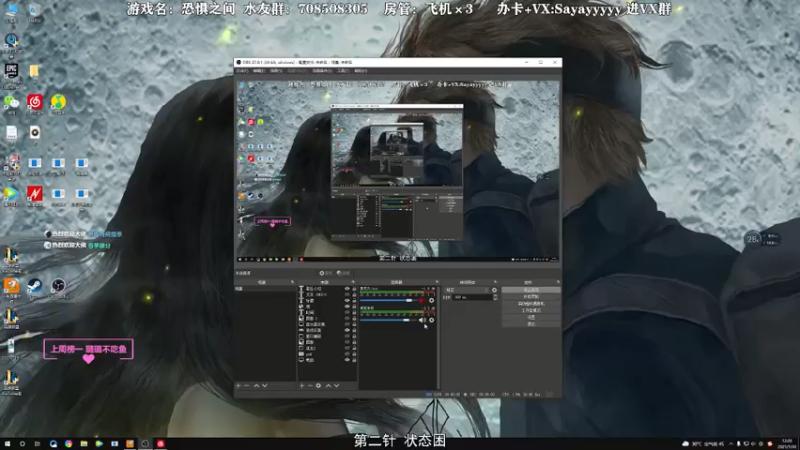Viewport: 800px width, 450px height.
Task: Click the OBS icon in the taskbar
Action: (x=145, y=444)
